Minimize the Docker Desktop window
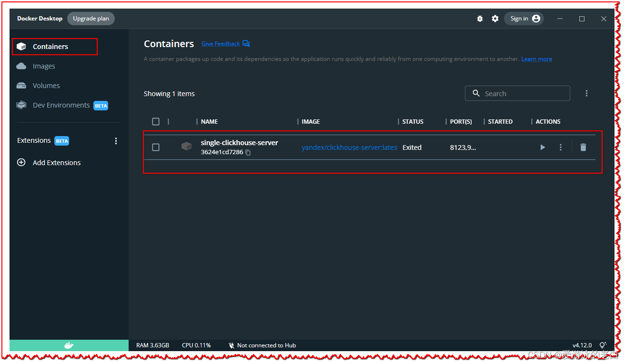Screen dimensions: 625x364 [560, 19]
